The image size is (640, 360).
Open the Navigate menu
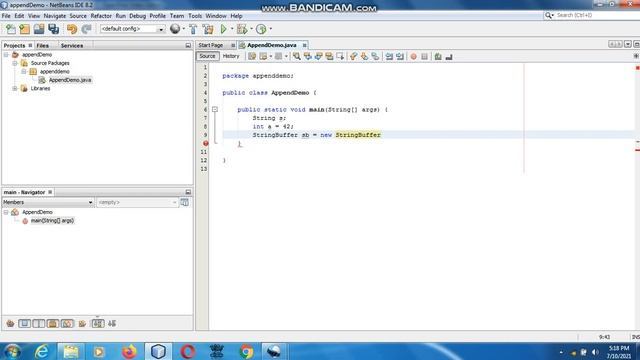pos(55,16)
